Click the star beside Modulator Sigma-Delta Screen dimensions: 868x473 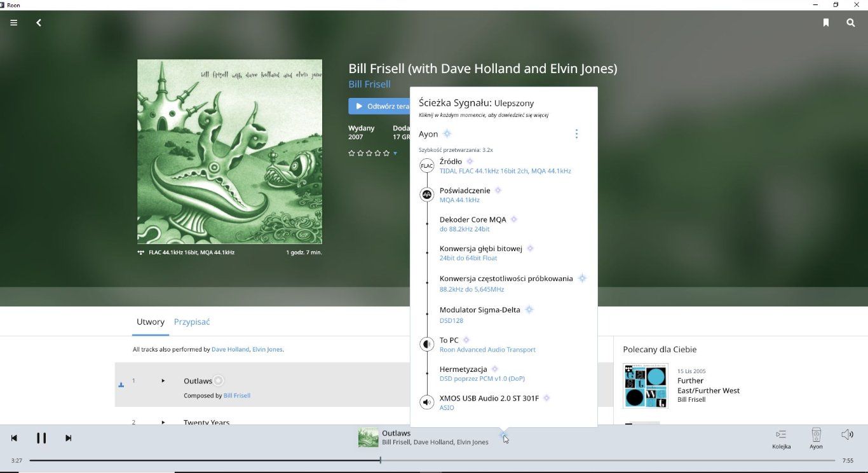click(529, 310)
